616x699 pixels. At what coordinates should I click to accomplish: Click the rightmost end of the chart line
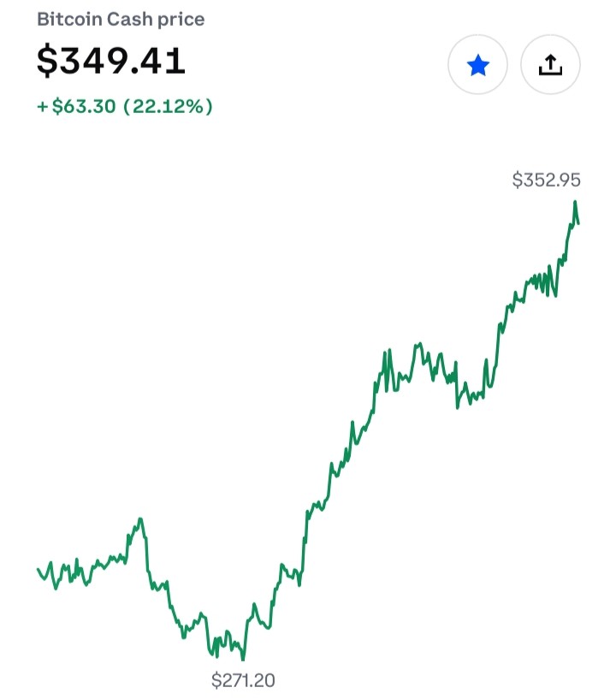point(578,223)
